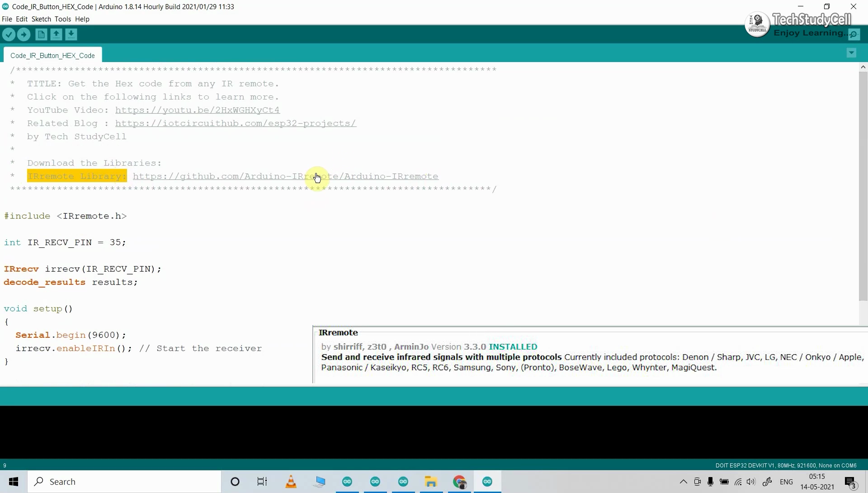The width and height of the screenshot is (868, 493).
Task: Verify the sketch with the checkmark button
Action: tap(9, 34)
